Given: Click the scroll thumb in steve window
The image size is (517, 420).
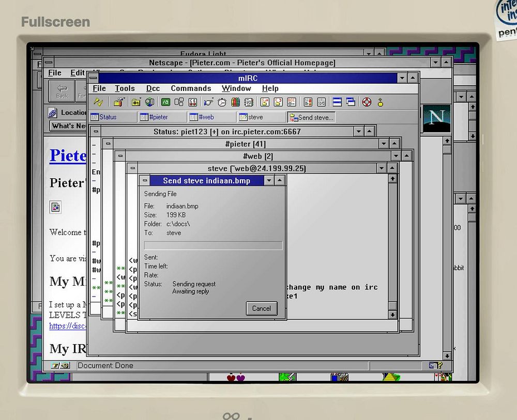Looking at the screenshot, I should point(392,305).
